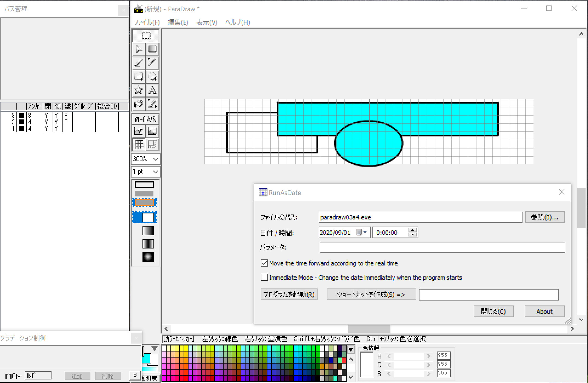Select the rectangular marquee selection tool
Viewport: 588px width, 383px height.
pos(146,36)
